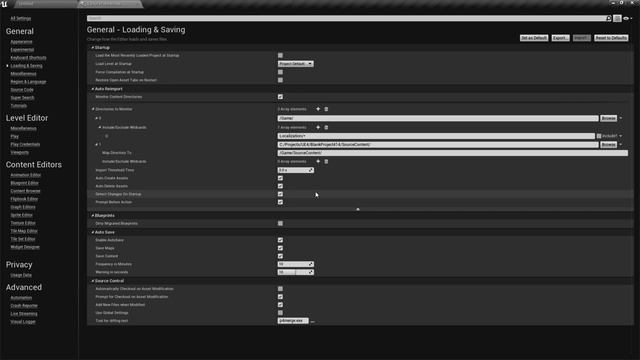The height and width of the screenshot is (360, 640).
Task: Click the Export... button
Action: click(560, 38)
